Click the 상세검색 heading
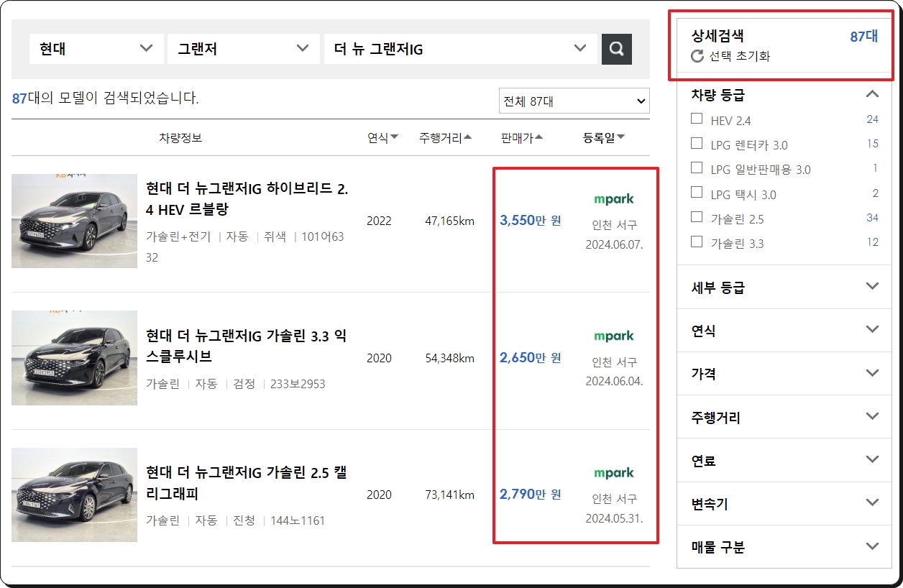The width and height of the screenshot is (903, 588). point(718,36)
